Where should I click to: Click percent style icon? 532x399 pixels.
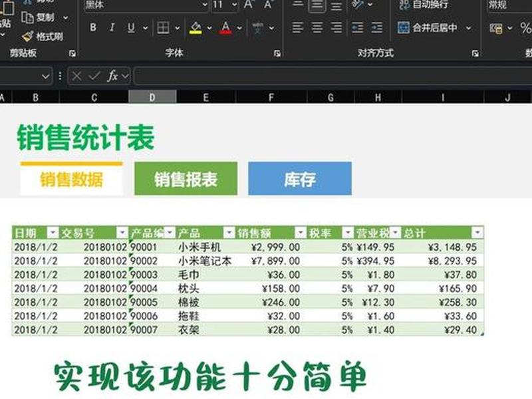(x=526, y=28)
